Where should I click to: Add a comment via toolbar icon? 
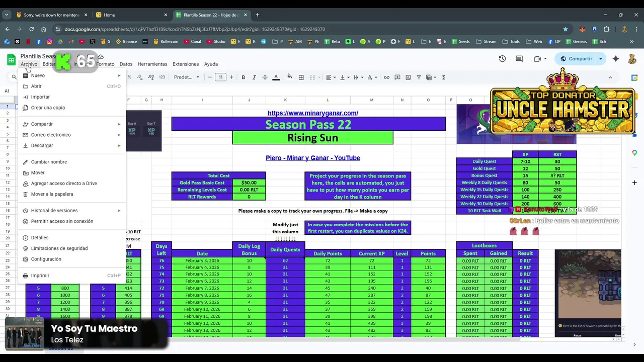pyautogui.click(x=397, y=77)
